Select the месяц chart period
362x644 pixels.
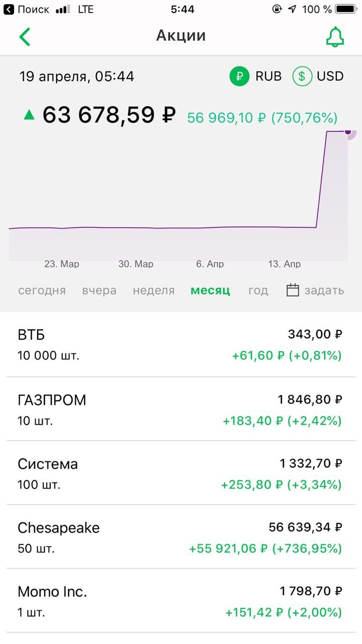click(210, 290)
